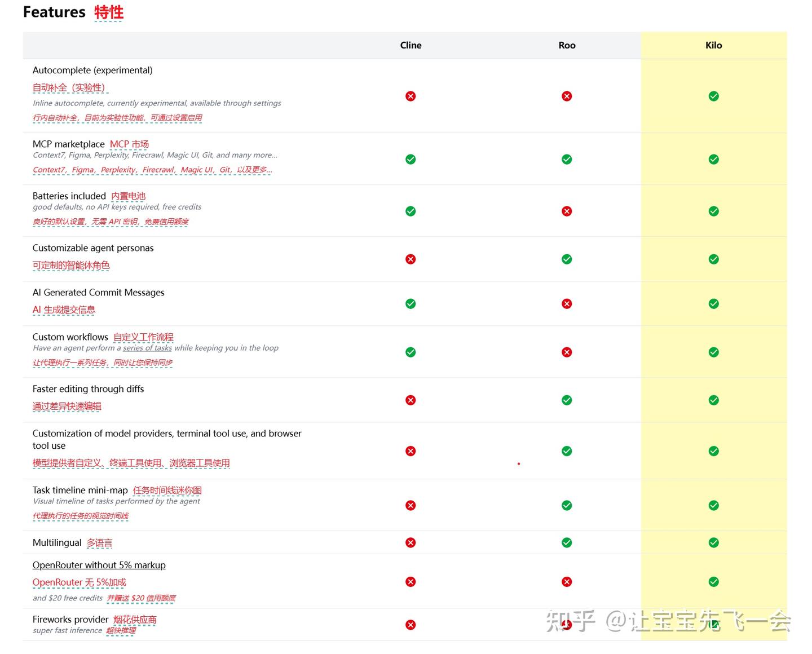Viewport: 812px width, 654px height.
Task: Click Task timeline mini-map check under Roo
Action: 567,506
